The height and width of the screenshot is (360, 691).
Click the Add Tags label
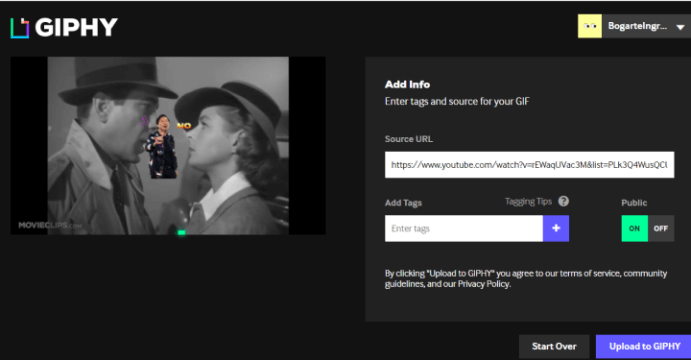[403, 203]
